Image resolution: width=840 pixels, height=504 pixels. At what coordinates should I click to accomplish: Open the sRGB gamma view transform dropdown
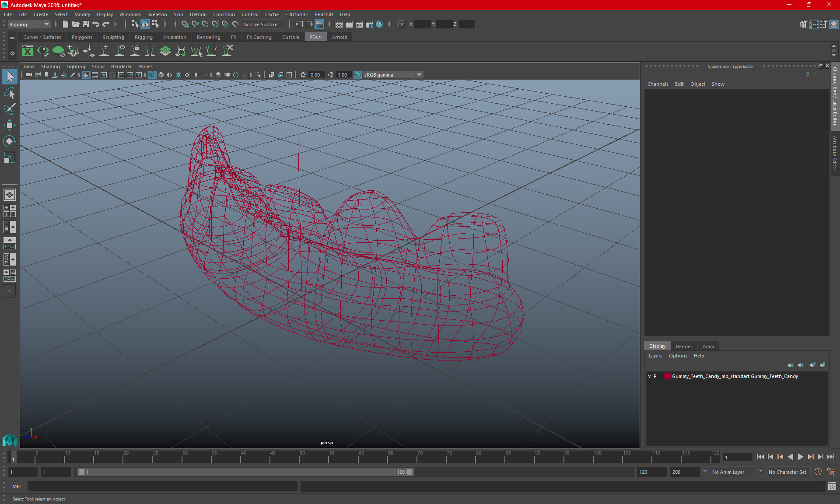pos(393,75)
